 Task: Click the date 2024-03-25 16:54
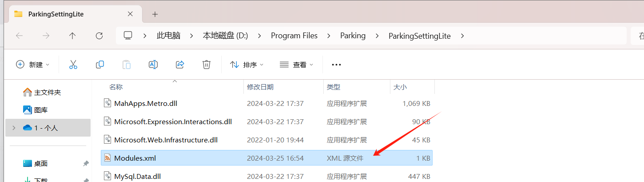[275, 158]
